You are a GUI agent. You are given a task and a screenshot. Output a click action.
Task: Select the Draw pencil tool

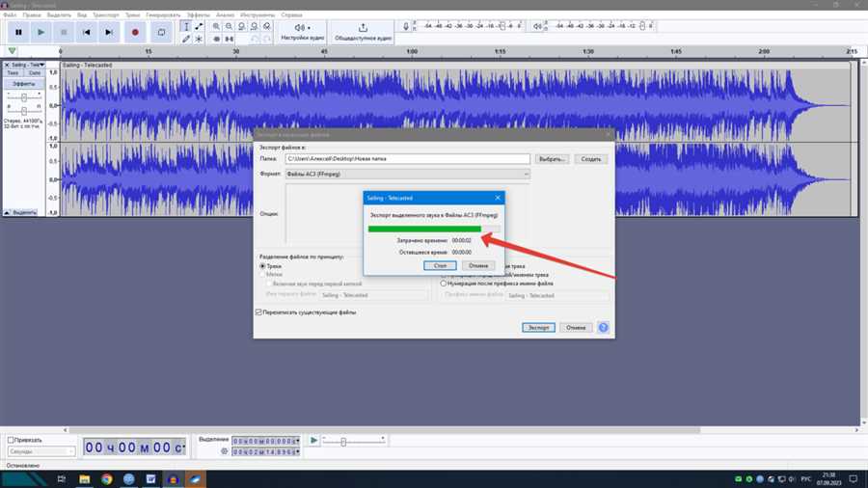pos(186,40)
